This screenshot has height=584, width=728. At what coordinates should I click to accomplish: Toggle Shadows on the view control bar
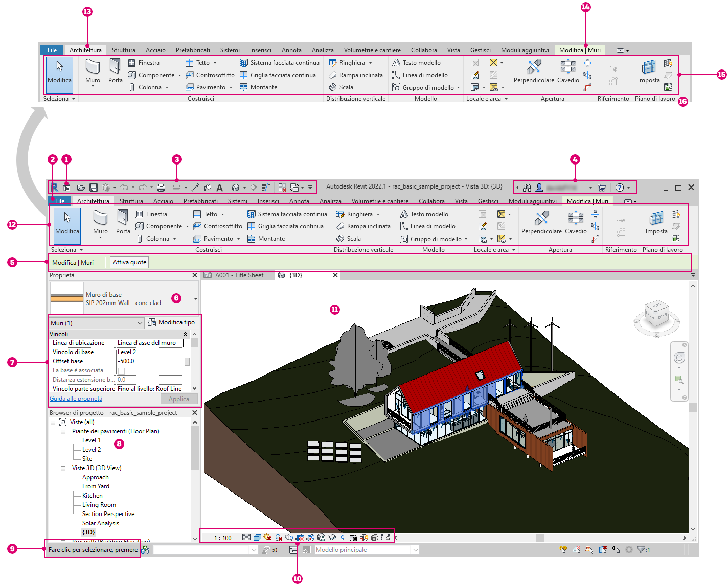click(x=279, y=538)
